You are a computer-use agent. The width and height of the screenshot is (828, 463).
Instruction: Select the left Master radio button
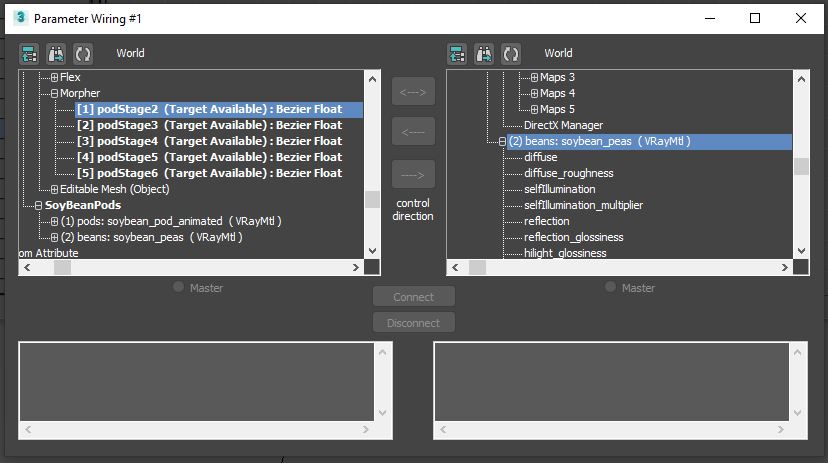(x=179, y=287)
